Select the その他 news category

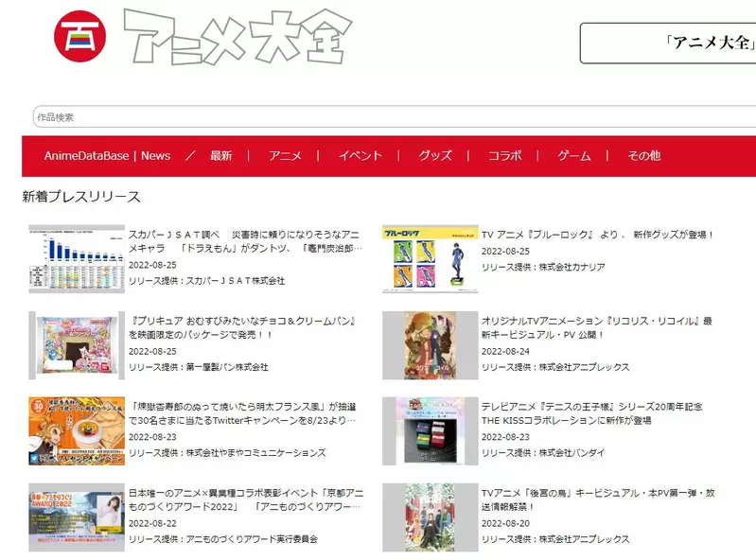(644, 156)
